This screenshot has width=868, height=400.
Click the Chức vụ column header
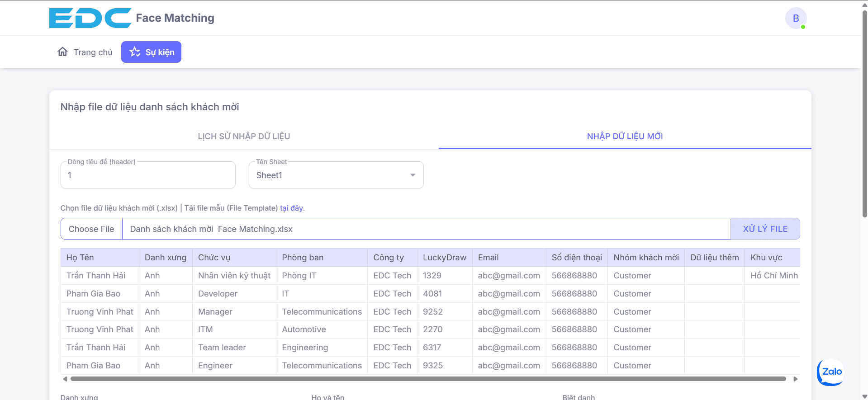tap(234, 258)
